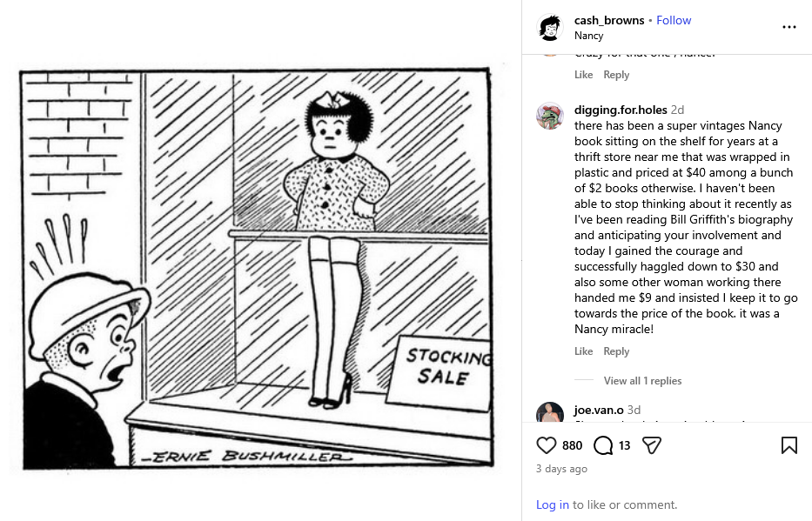Image resolution: width=812 pixels, height=521 pixels.
Task: Reply to digging.for.holes comment
Action: (616, 351)
